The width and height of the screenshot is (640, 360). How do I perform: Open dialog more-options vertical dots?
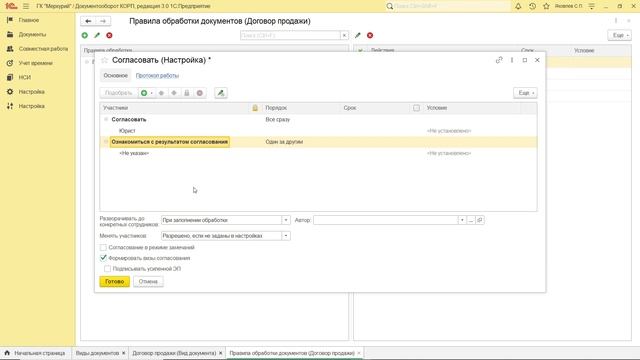(x=512, y=60)
